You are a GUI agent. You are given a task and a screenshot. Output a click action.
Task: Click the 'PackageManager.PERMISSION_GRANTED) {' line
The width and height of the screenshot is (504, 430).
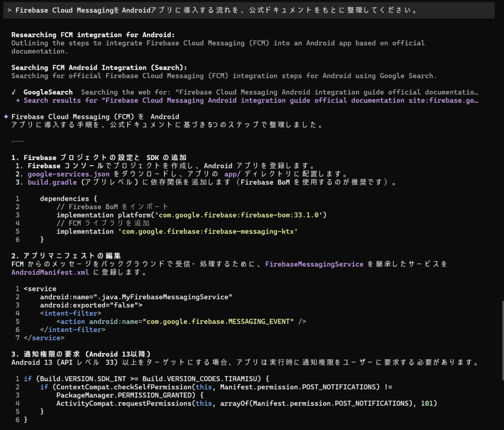pos(130,395)
